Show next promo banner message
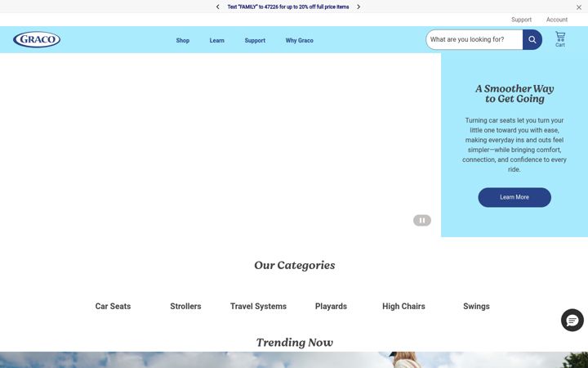588x368 pixels. point(359,7)
